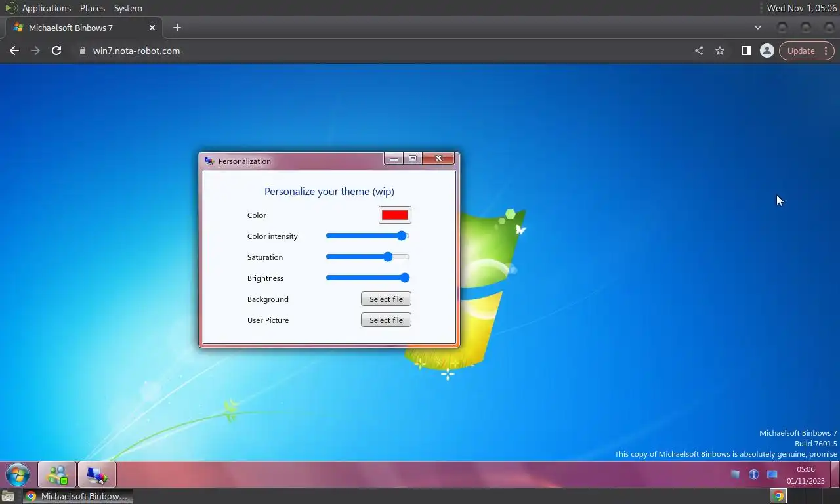Screen dimensions: 840x504
Task: Open a new browser tab
Action: click(177, 28)
